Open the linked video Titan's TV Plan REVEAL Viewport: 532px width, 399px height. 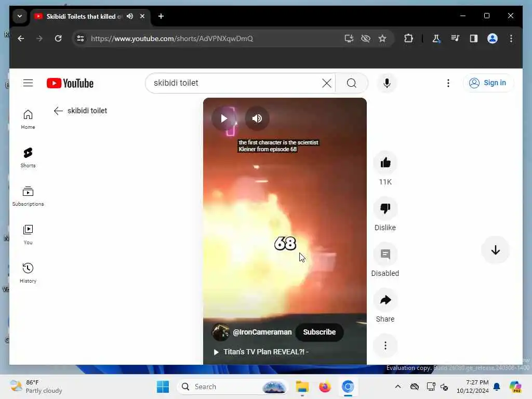click(261, 352)
